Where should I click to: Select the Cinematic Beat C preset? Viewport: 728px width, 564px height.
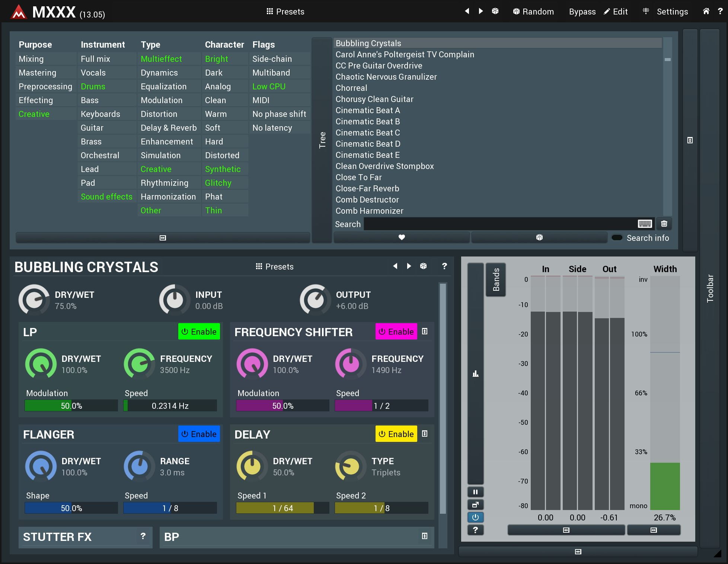[368, 133]
